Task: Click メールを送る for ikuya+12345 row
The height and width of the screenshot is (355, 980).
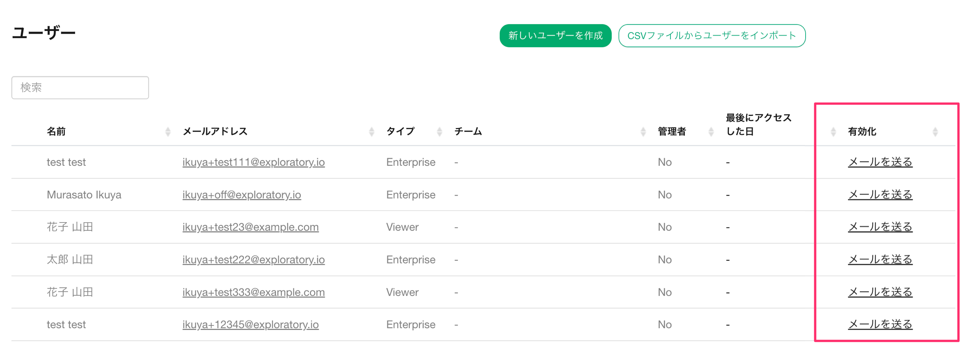Action: click(x=880, y=325)
